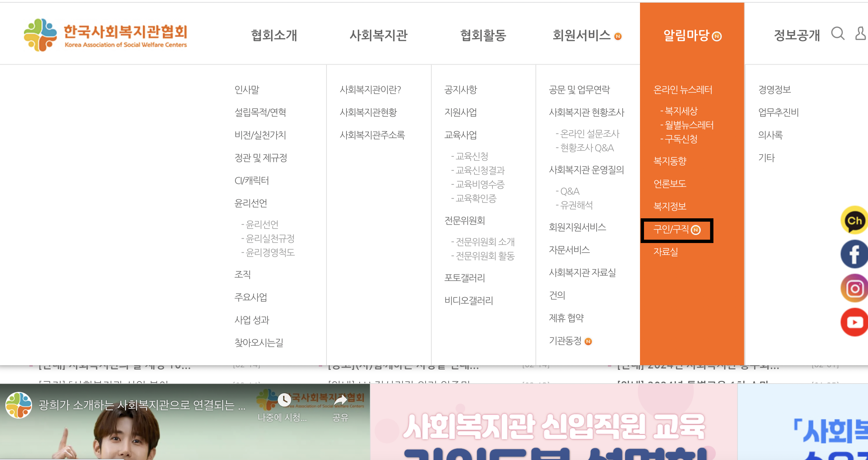Open the 협회소개 main menu
Screen dimensions: 868x460
click(x=274, y=35)
